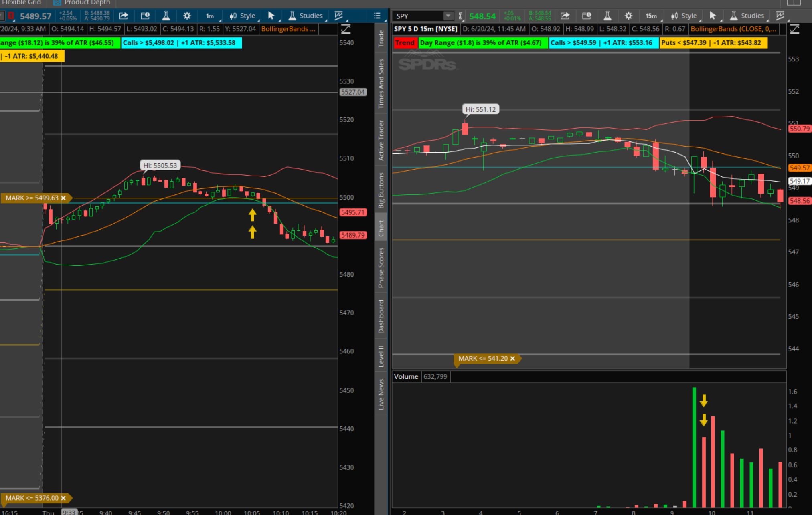Remove MARK <= 5376.00 alert
The width and height of the screenshot is (812, 515).
click(x=63, y=498)
